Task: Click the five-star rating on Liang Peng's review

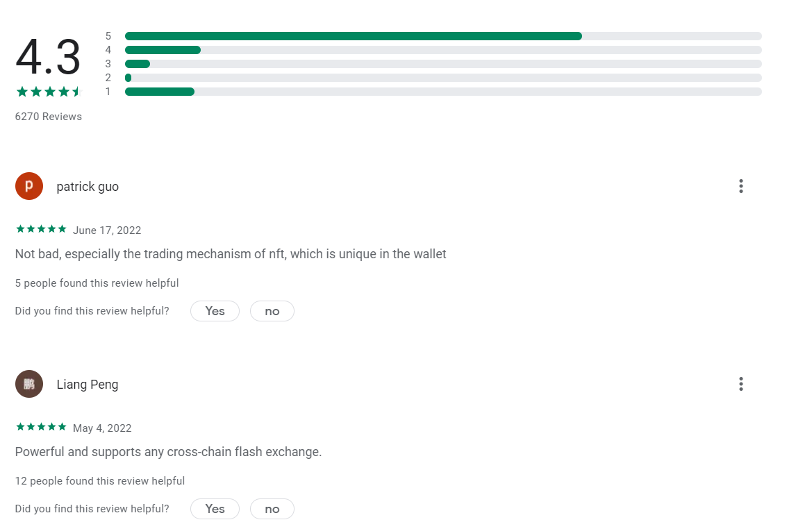Action: pos(41,427)
